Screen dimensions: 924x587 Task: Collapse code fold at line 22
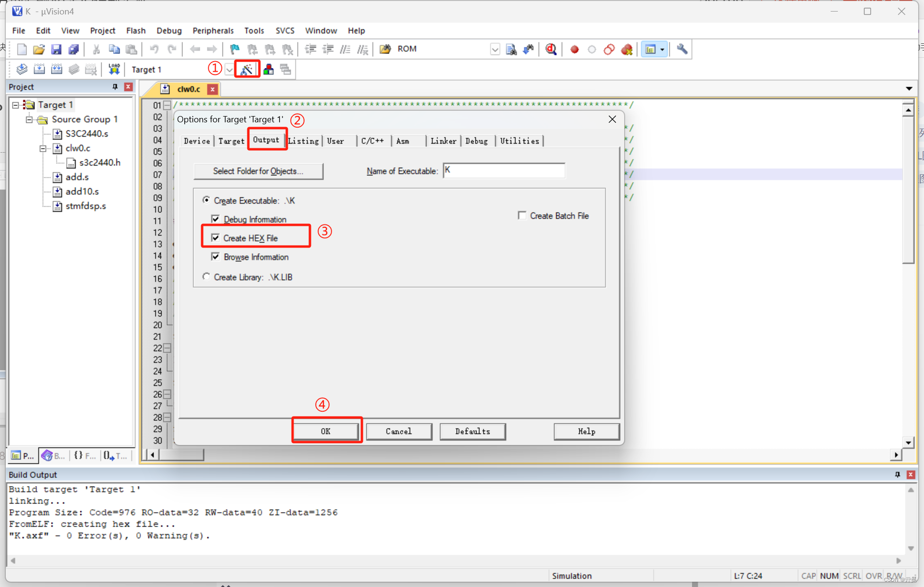click(167, 348)
